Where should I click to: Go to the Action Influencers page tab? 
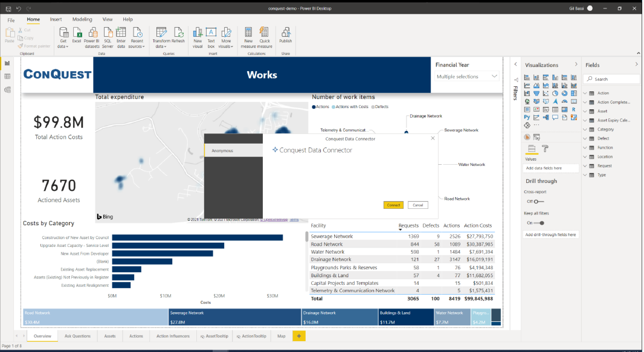[173, 336]
